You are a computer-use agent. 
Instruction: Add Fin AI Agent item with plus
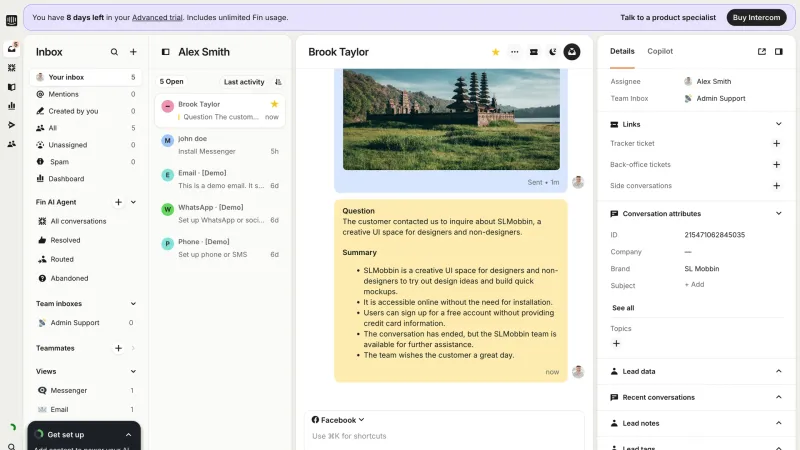[118, 203]
